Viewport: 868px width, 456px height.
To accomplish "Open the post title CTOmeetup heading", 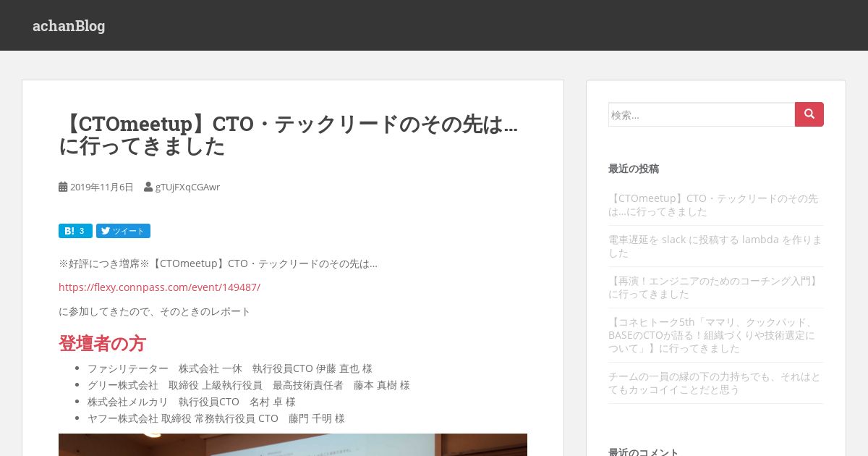I will [x=289, y=135].
